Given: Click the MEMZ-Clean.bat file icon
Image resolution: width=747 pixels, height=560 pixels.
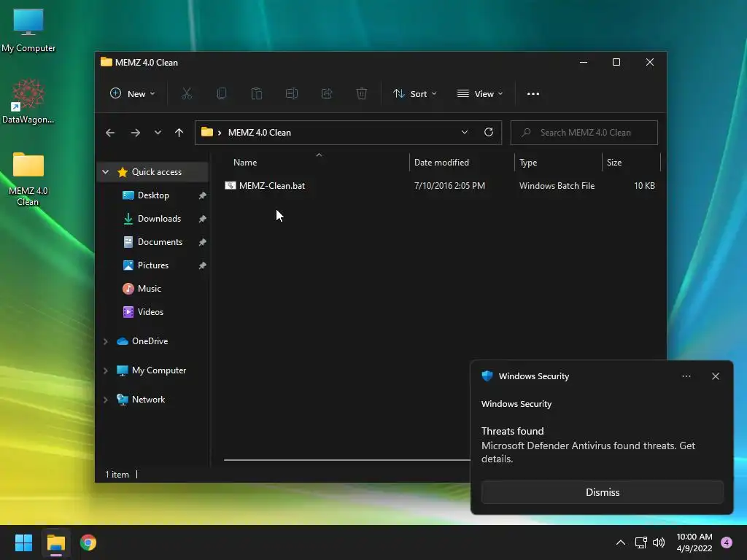Looking at the screenshot, I should (x=231, y=186).
